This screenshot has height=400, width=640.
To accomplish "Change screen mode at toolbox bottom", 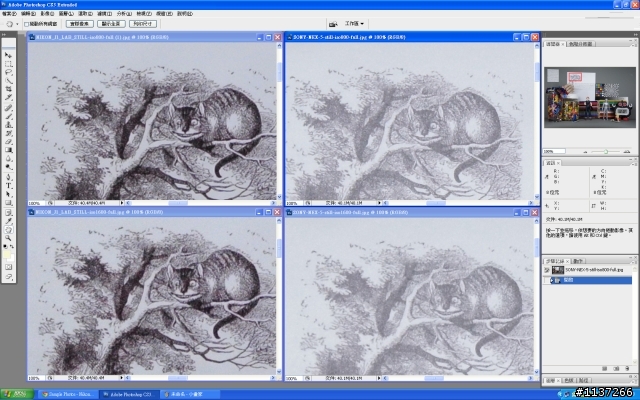I will click(8, 277).
